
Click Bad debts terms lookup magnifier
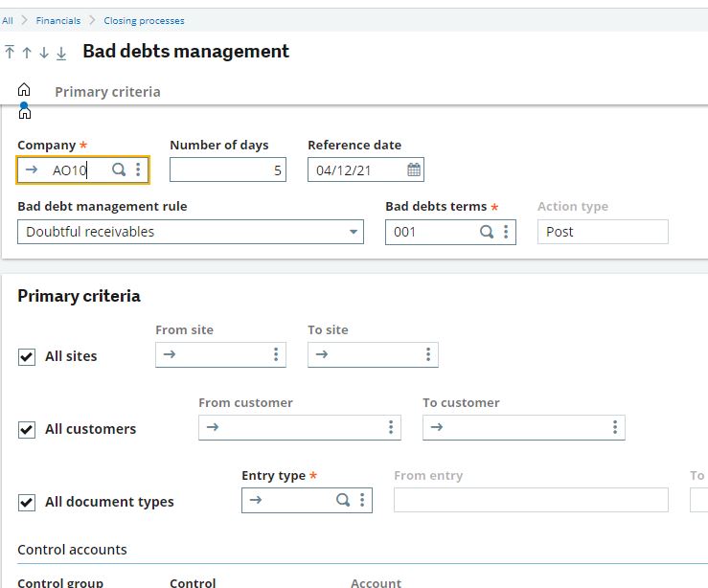coord(486,232)
